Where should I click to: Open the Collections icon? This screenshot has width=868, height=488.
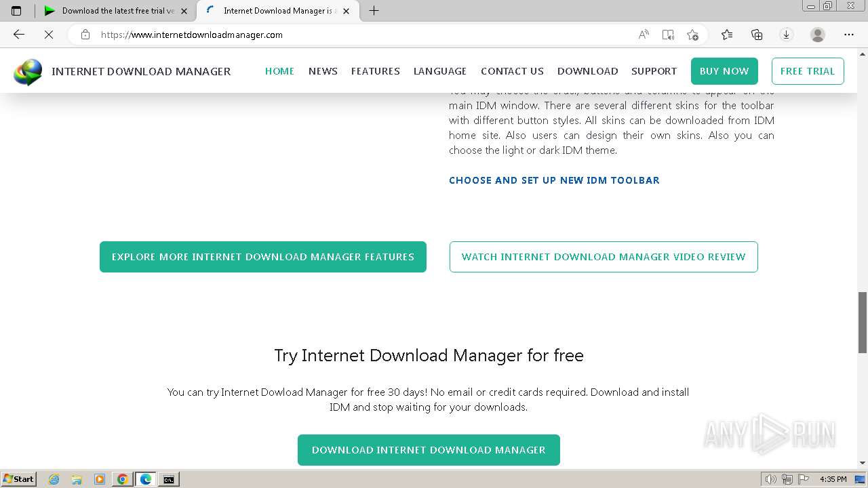point(757,35)
